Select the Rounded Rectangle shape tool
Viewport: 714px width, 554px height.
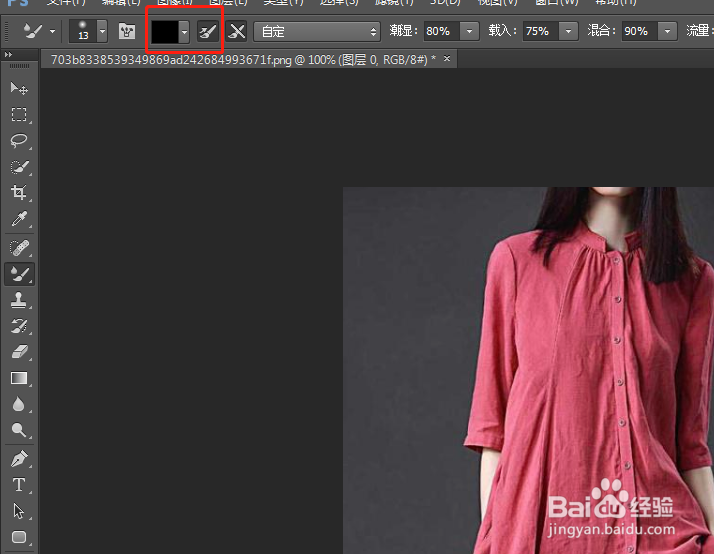[19, 537]
